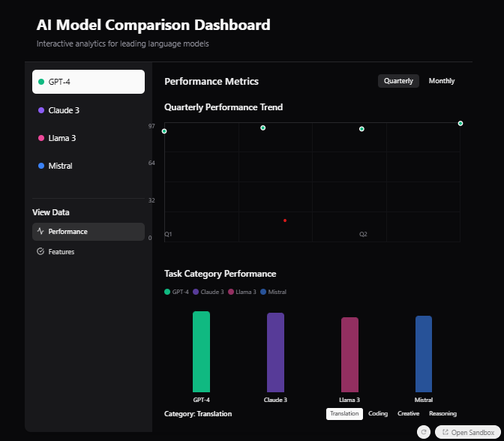Screen dimensions: 504x441
Task: Switch to the Quarterly view
Action: pyautogui.click(x=398, y=81)
